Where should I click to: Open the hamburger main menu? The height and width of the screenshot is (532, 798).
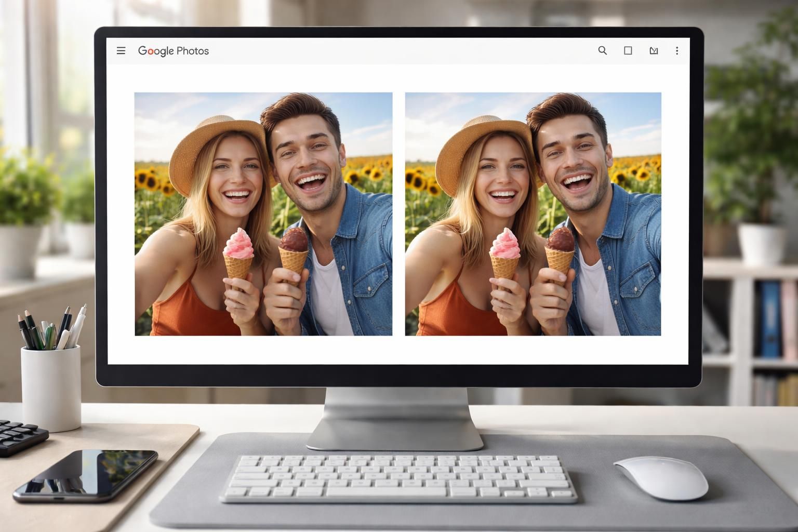(x=121, y=51)
